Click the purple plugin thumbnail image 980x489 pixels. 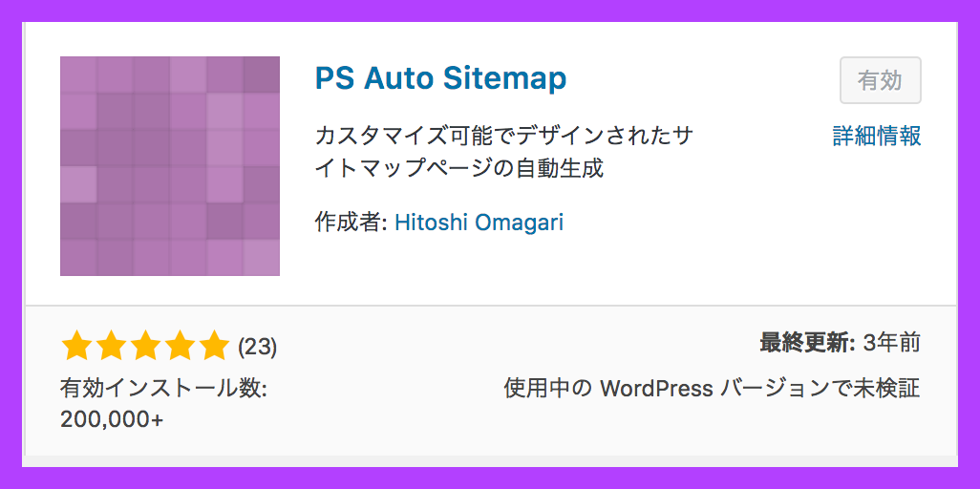click(x=170, y=166)
